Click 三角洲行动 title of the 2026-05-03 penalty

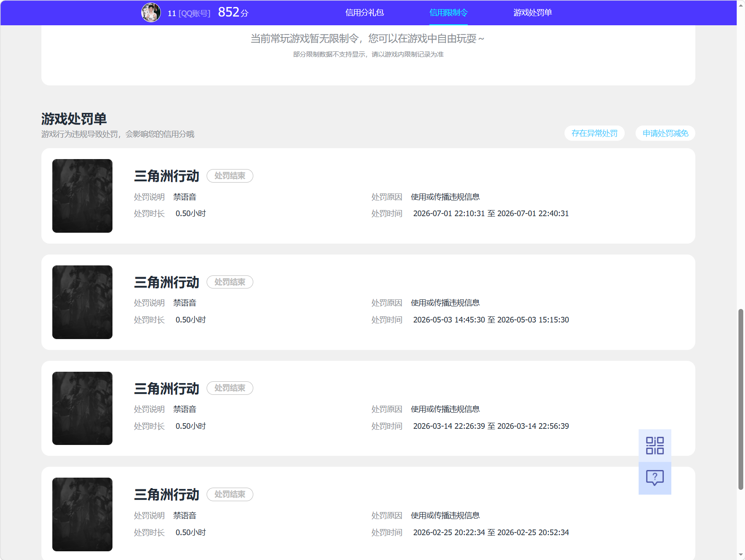pyautogui.click(x=167, y=282)
